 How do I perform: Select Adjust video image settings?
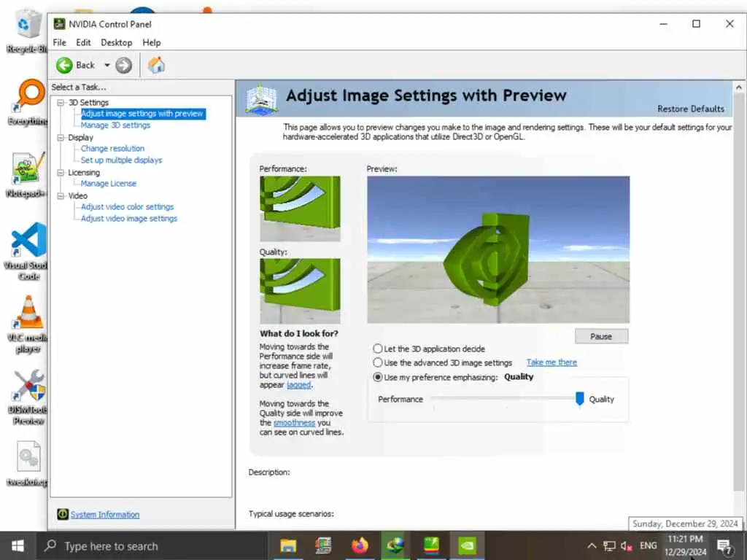(x=129, y=219)
